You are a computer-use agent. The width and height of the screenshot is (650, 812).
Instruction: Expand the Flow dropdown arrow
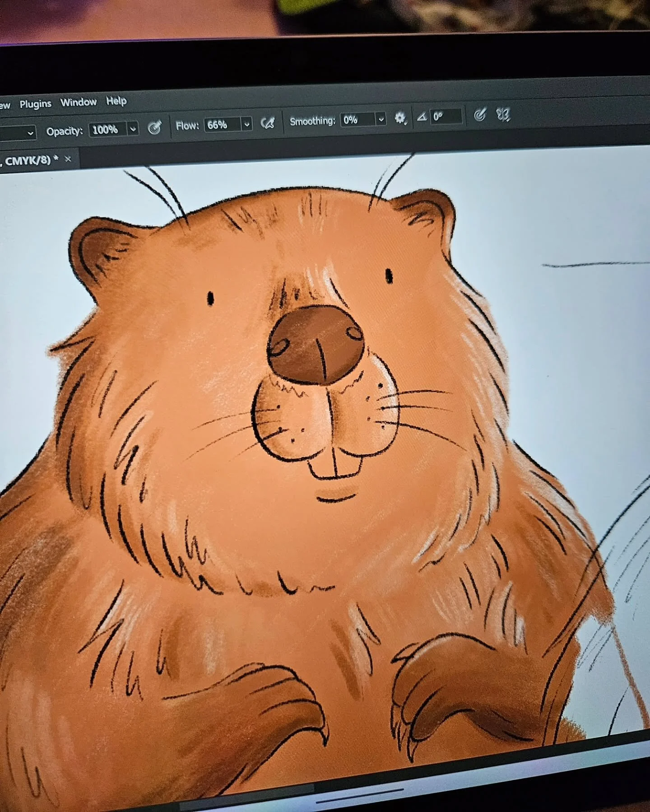(246, 124)
